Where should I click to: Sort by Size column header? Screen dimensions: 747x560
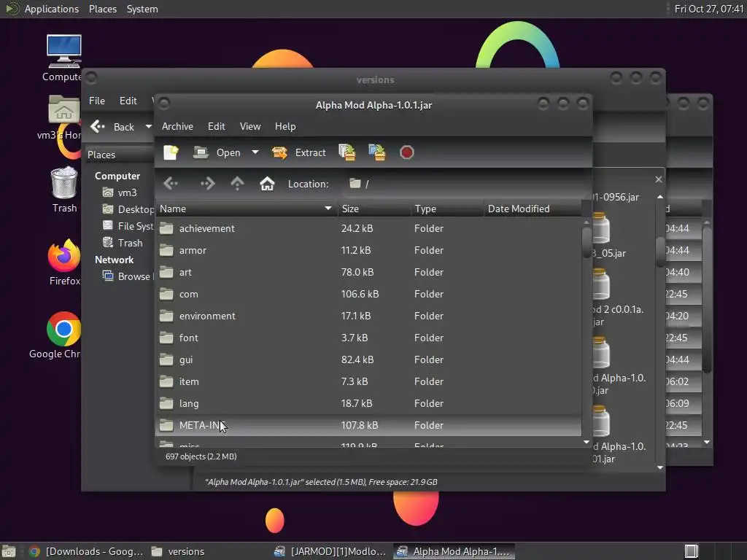point(374,209)
